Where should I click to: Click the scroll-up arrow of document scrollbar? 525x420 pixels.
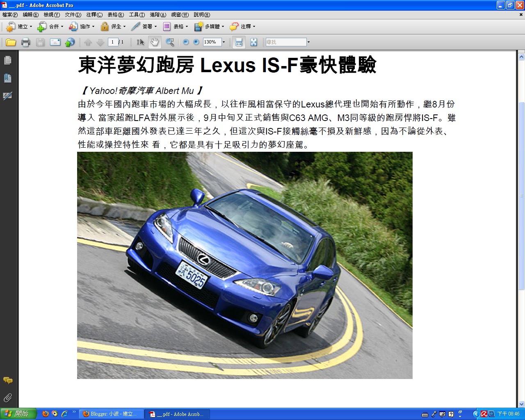tap(521, 57)
